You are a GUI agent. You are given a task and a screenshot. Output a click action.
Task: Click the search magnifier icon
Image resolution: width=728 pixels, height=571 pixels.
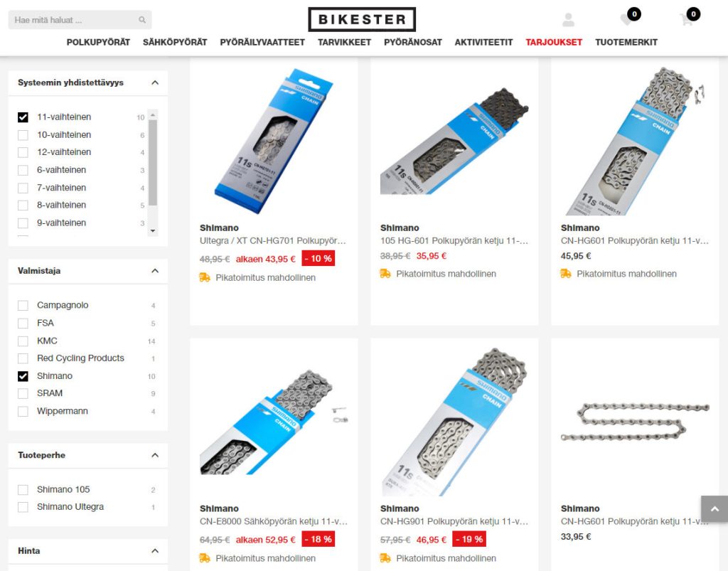[142, 20]
